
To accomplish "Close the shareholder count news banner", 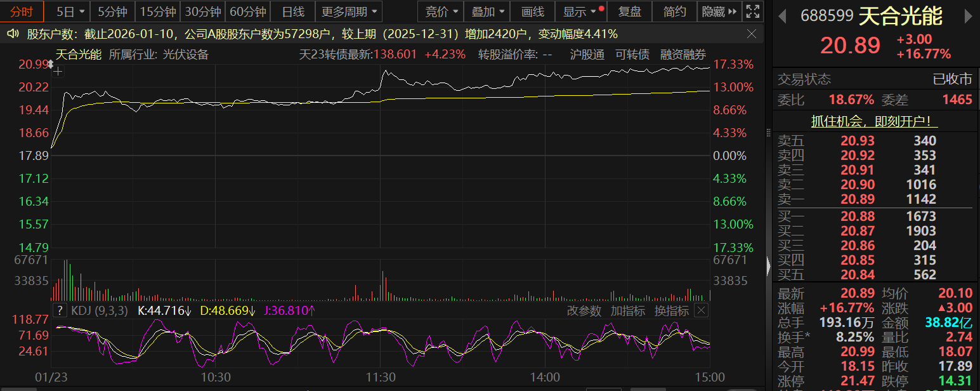I will 752,34.
